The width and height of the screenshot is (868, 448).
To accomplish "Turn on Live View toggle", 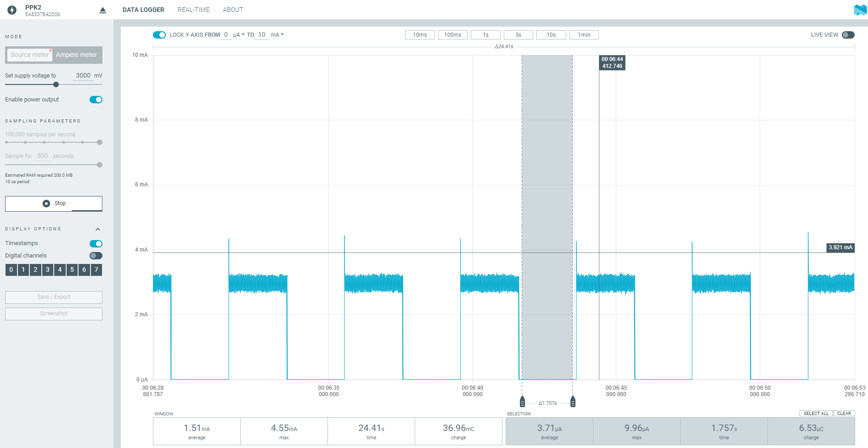I will (848, 35).
